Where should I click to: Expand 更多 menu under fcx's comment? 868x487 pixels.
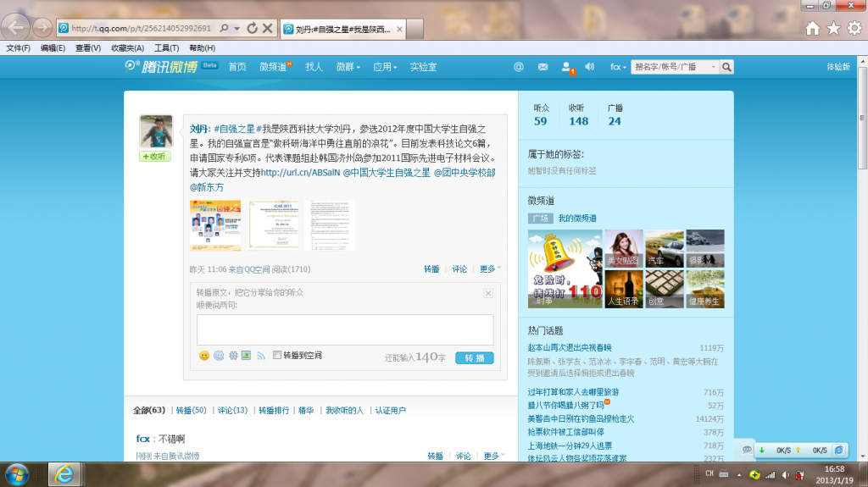(x=494, y=456)
